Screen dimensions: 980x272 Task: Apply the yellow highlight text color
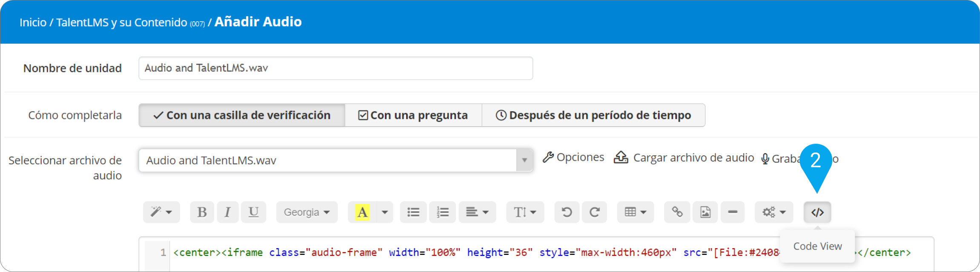(x=362, y=212)
